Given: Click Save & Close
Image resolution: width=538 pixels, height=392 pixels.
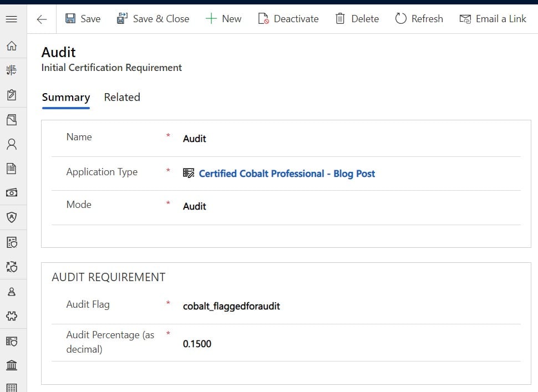Looking at the screenshot, I should click(153, 18).
